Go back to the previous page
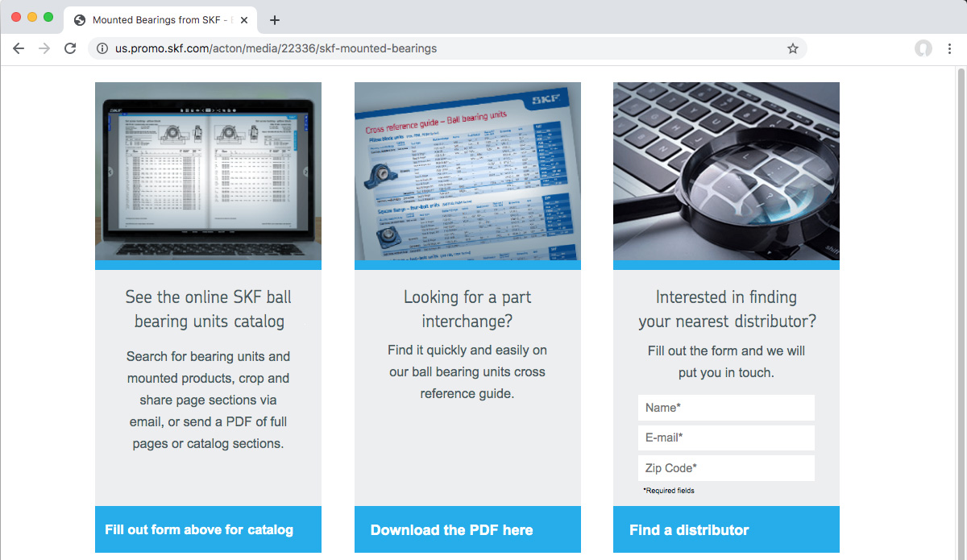Screen dimensions: 967x560 click(x=19, y=48)
